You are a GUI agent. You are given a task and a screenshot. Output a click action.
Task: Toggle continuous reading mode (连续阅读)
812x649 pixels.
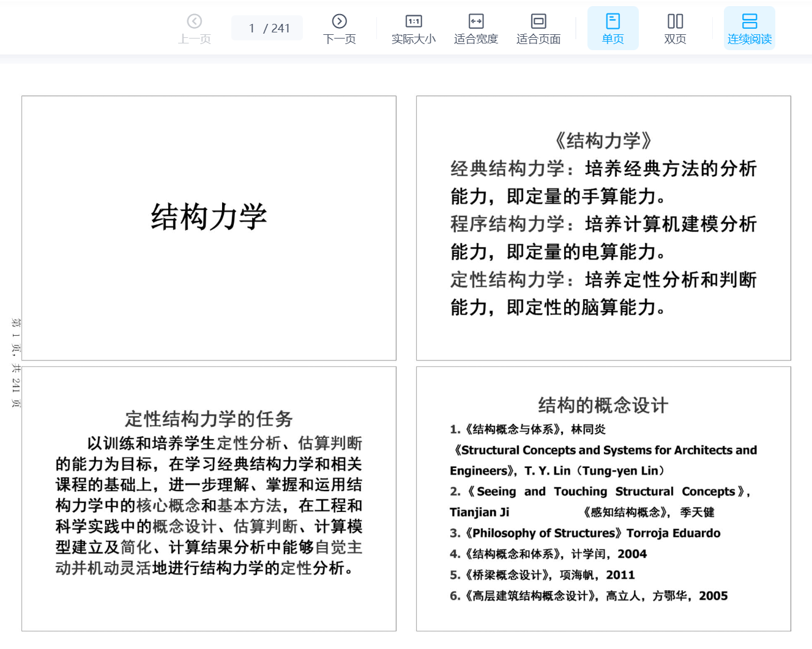click(x=749, y=29)
